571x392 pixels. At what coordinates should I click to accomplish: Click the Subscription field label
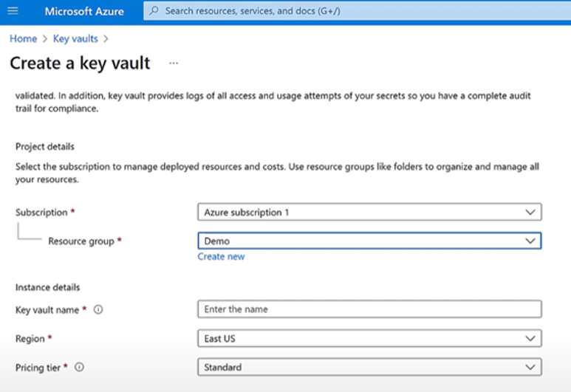[x=41, y=212]
